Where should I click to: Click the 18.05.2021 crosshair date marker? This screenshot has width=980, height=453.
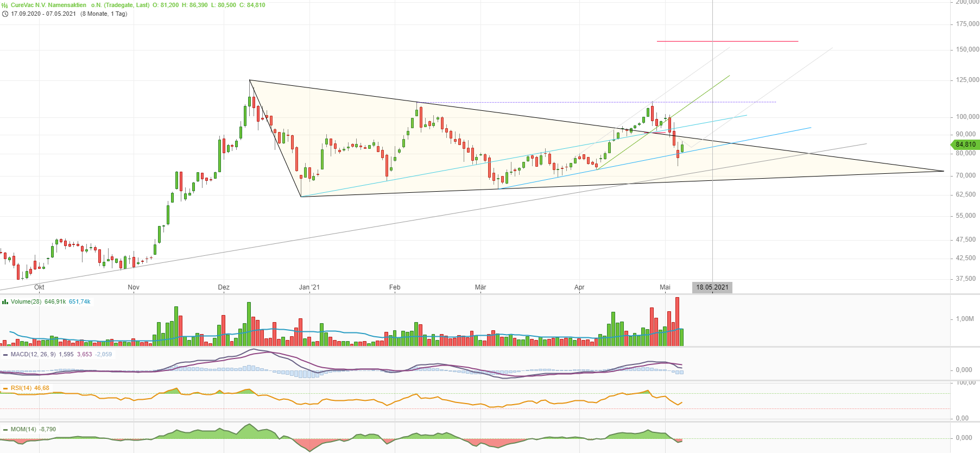coord(712,287)
